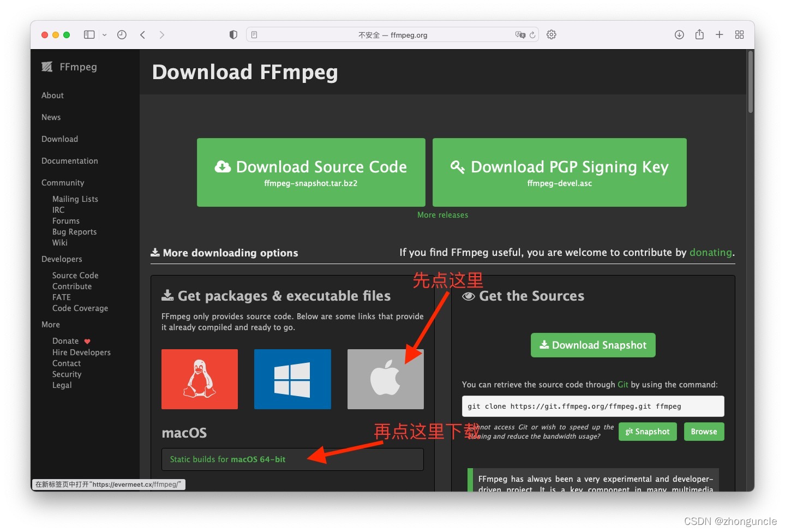Open the Source Code sidebar link

[75, 276]
